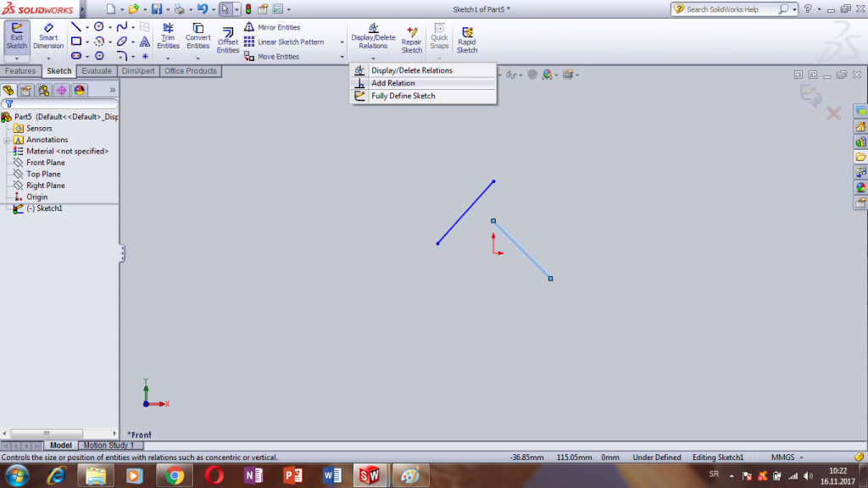Open Design Library in task pane
The height and width of the screenshot is (488, 868).
pyautogui.click(x=860, y=142)
